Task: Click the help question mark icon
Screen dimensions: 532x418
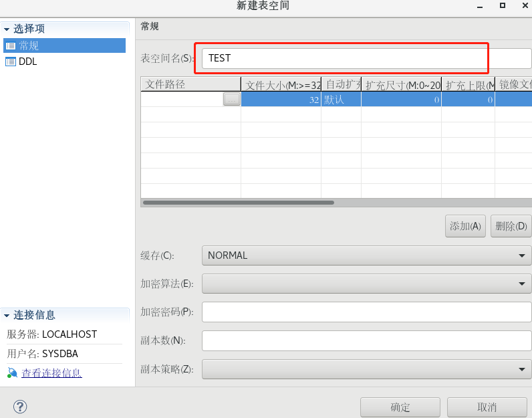Action: point(20,407)
